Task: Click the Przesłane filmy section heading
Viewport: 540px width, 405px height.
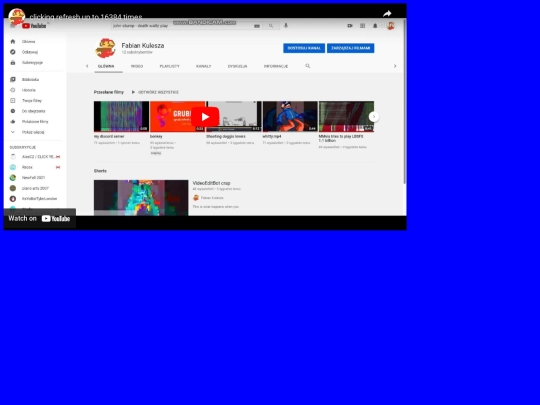Action: pyautogui.click(x=108, y=92)
